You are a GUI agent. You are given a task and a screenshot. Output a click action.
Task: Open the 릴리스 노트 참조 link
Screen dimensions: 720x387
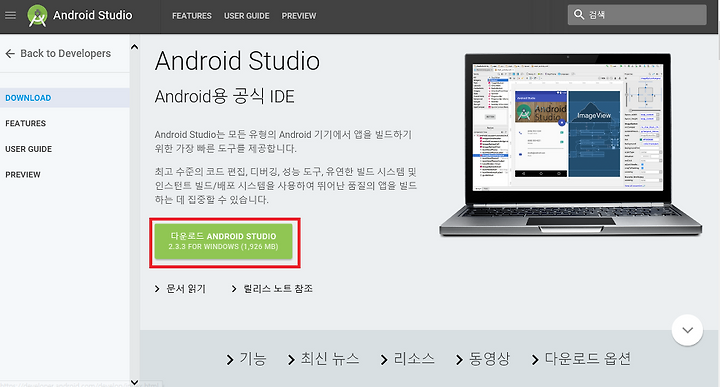click(x=278, y=289)
